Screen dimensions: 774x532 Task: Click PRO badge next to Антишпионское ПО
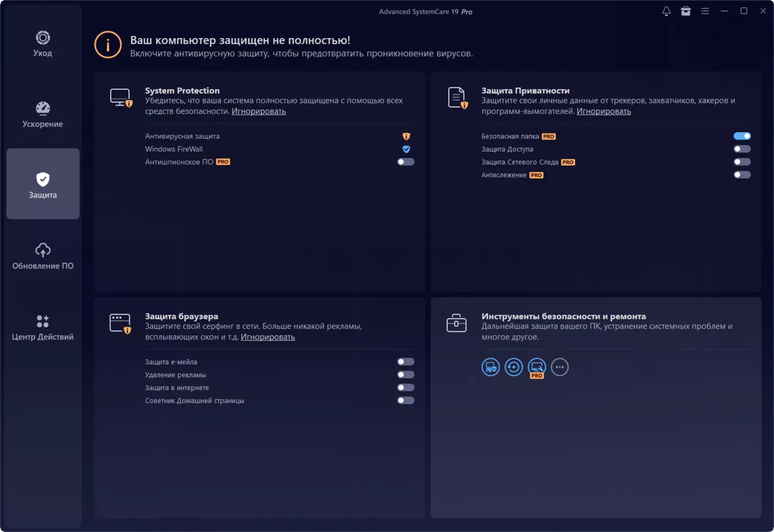223,162
